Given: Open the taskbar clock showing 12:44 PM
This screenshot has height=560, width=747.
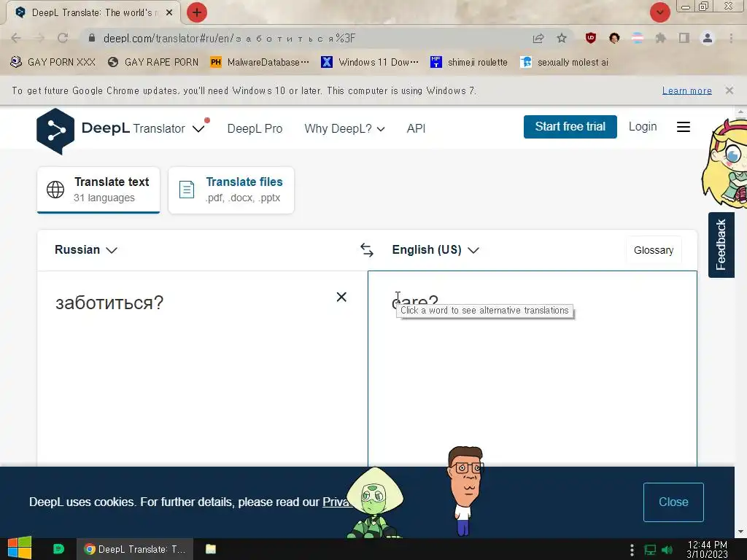Looking at the screenshot, I should tap(707, 550).
